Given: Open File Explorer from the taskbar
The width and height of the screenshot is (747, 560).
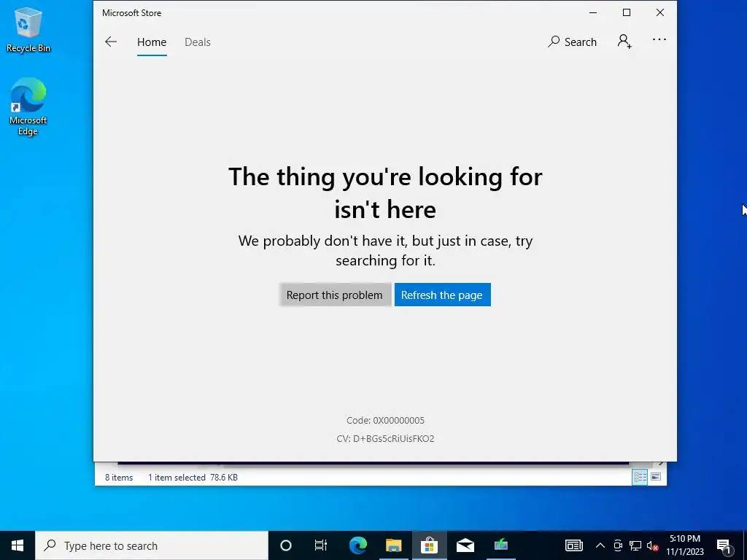Looking at the screenshot, I should [x=393, y=545].
